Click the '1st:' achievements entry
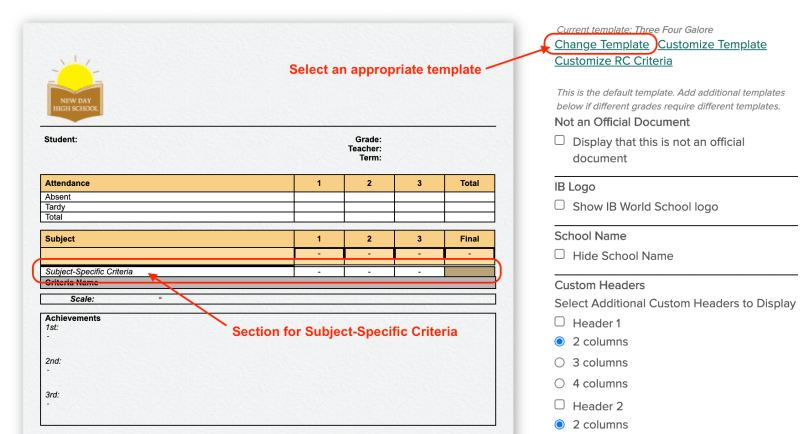Viewport: 809px width, 434px height. (52, 327)
